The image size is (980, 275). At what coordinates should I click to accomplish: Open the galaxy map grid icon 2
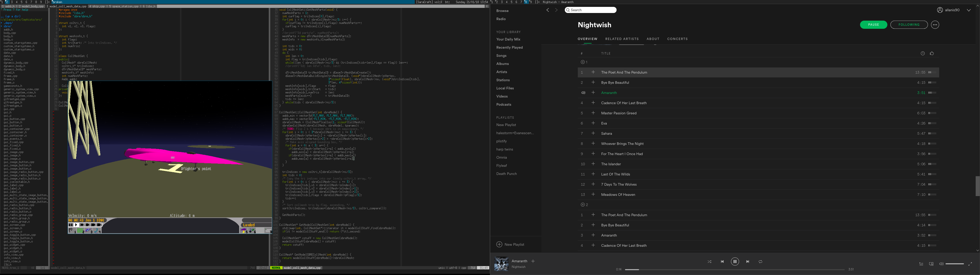pos(80,230)
